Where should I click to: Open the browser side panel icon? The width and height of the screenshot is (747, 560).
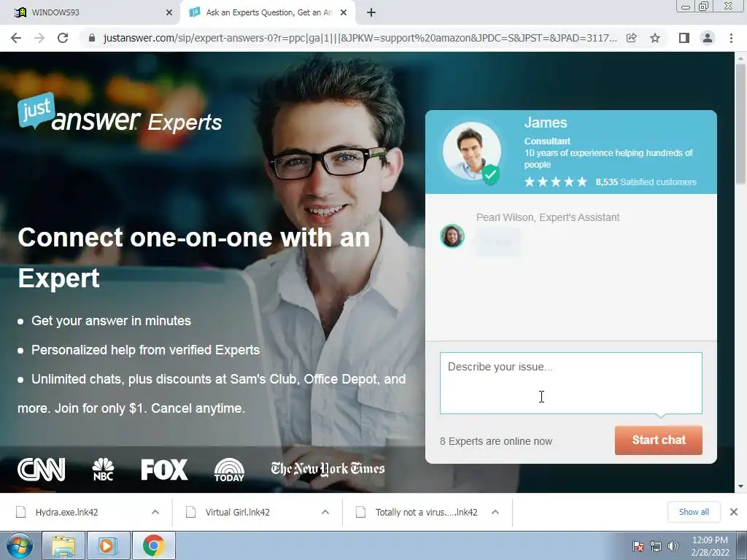[684, 38]
